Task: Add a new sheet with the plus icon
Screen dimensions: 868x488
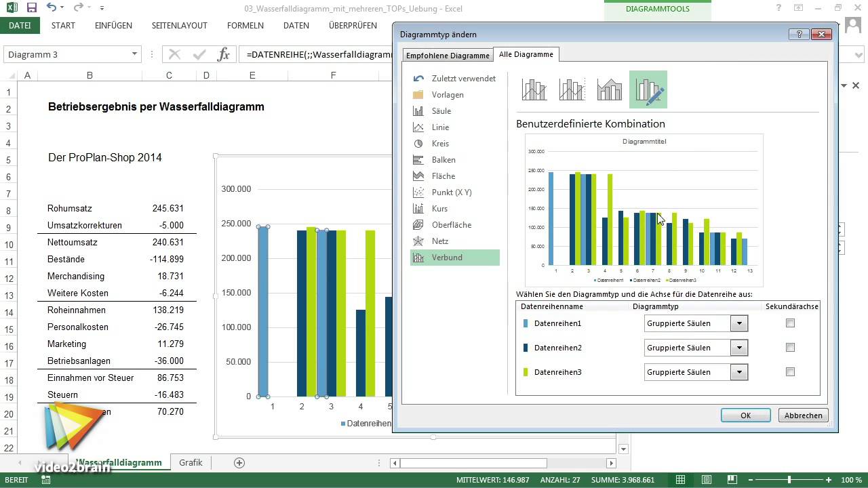Action: click(239, 462)
